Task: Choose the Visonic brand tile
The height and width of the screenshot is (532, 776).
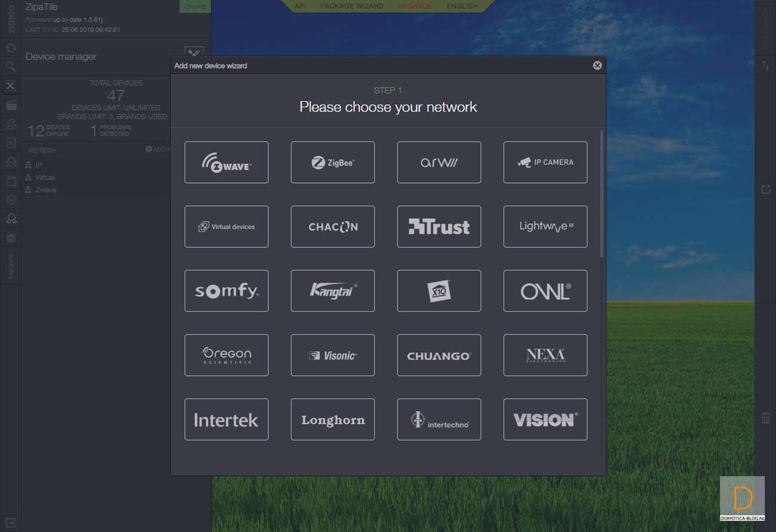Action: pyautogui.click(x=332, y=355)
